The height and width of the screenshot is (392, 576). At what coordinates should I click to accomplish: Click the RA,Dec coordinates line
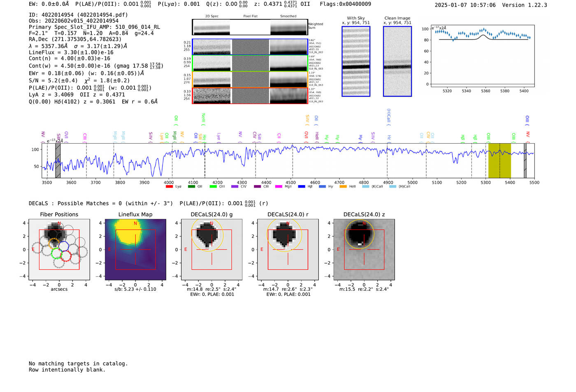pos(75,39)
